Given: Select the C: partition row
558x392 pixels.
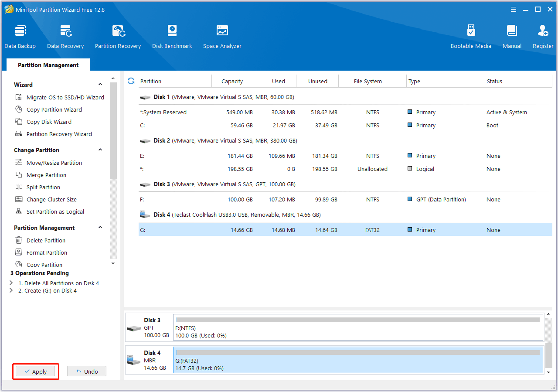Looking at the screenshot, I should [345, 125].
